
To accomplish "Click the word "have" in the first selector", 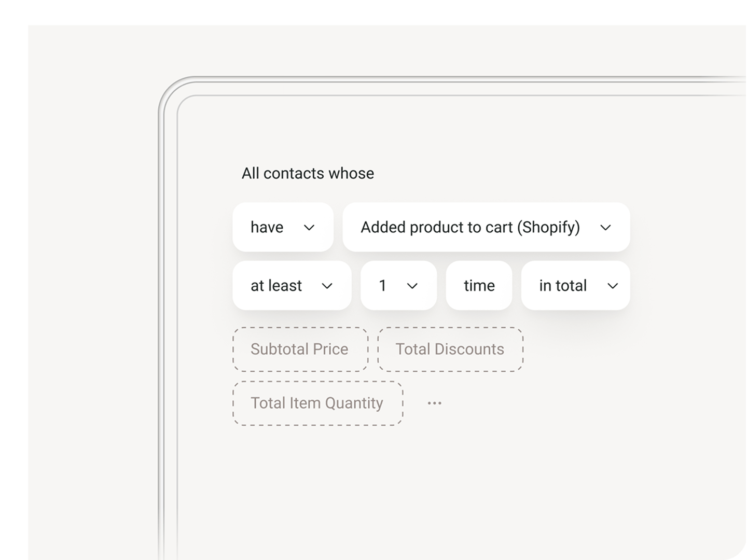I will pos(267,228).
